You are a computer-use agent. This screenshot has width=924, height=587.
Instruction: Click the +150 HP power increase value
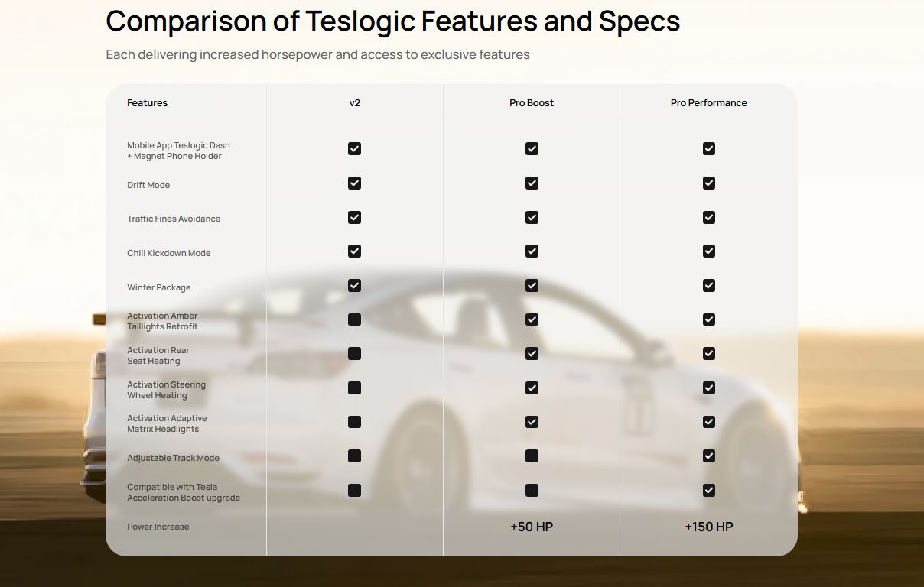pos(709,527)
